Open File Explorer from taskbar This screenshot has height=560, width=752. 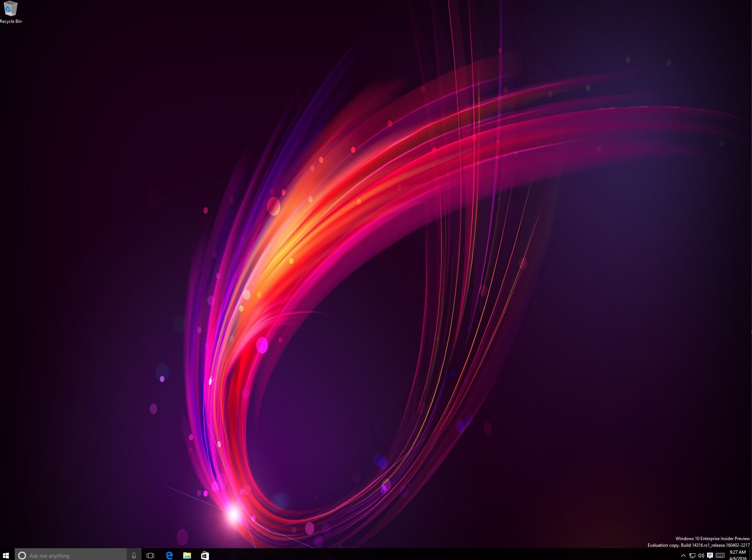click(187, 555)
